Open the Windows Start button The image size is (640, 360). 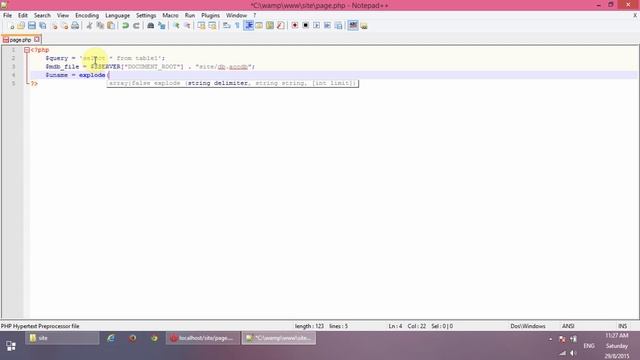(x=11, y=346)
